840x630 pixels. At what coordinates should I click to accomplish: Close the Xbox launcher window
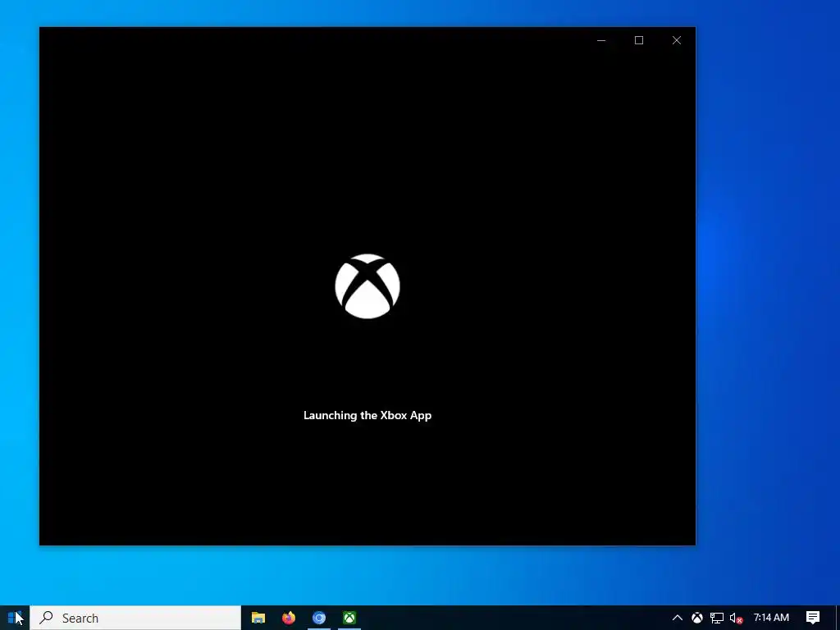tap(677, 40)
